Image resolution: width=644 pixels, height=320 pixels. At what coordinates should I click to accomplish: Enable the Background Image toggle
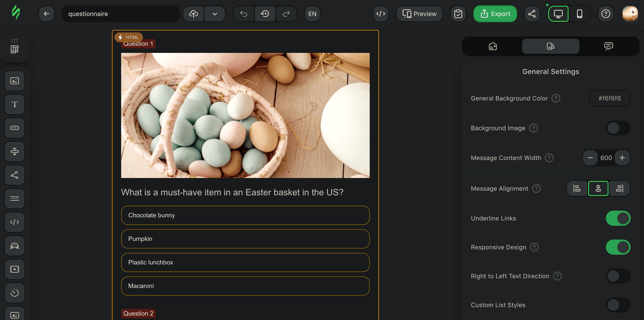point(618,128)
